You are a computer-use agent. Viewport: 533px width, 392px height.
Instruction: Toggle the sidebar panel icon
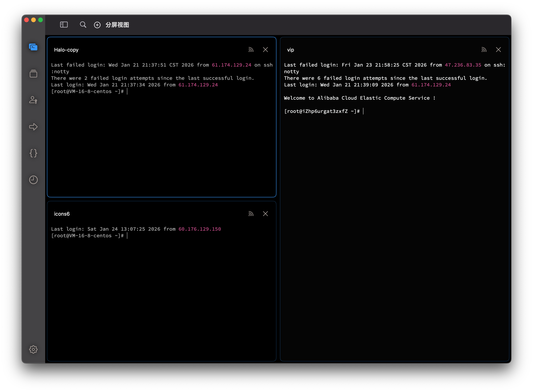point(64,25)
